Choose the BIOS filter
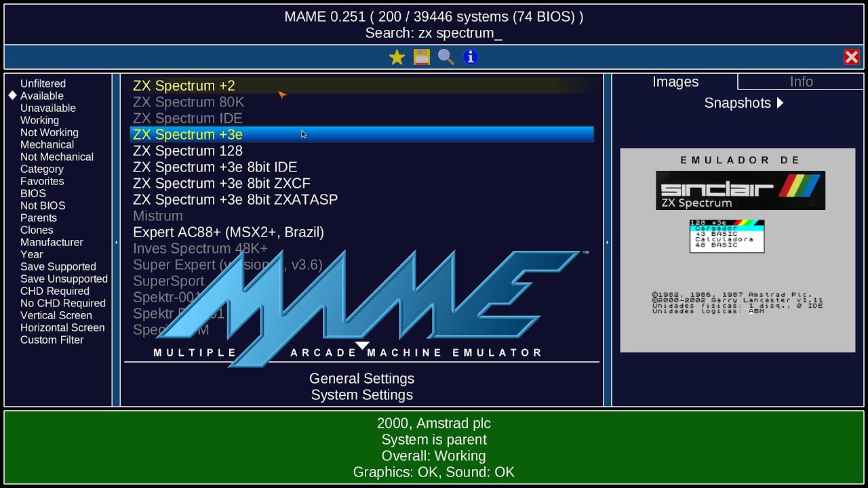 [33, 194]
